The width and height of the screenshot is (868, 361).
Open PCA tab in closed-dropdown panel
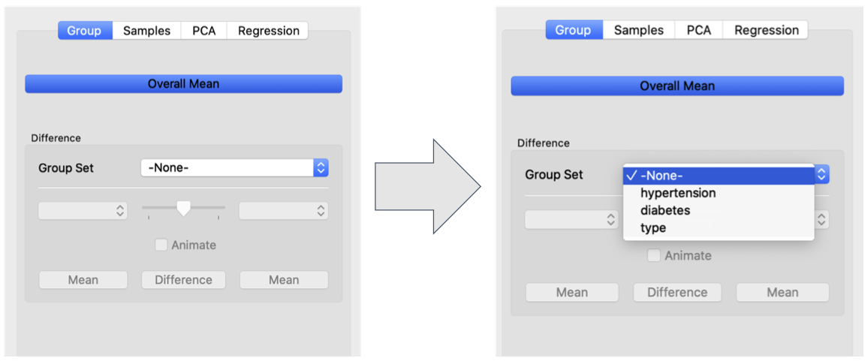[x=203, y=31]
